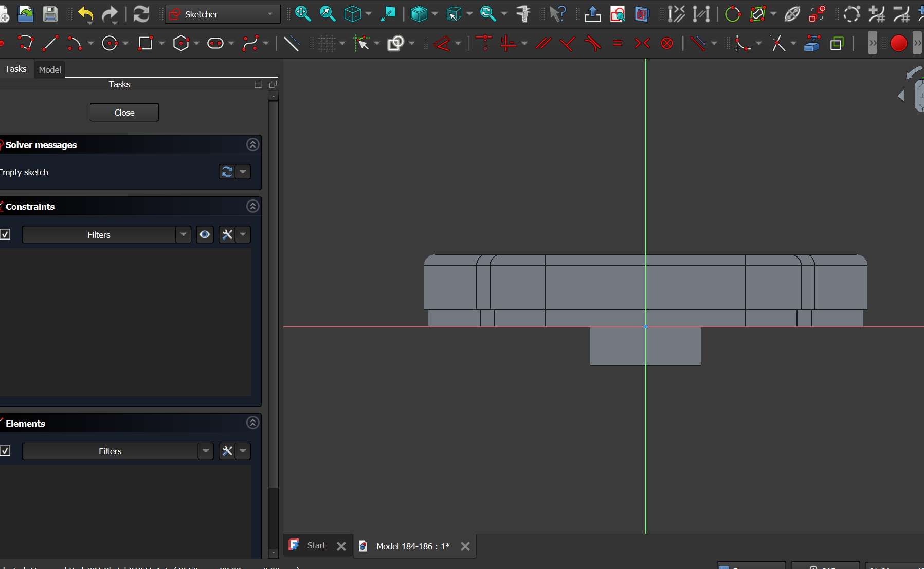
Task: Choose the Create circle tool
Action: (x=110, y=44)
